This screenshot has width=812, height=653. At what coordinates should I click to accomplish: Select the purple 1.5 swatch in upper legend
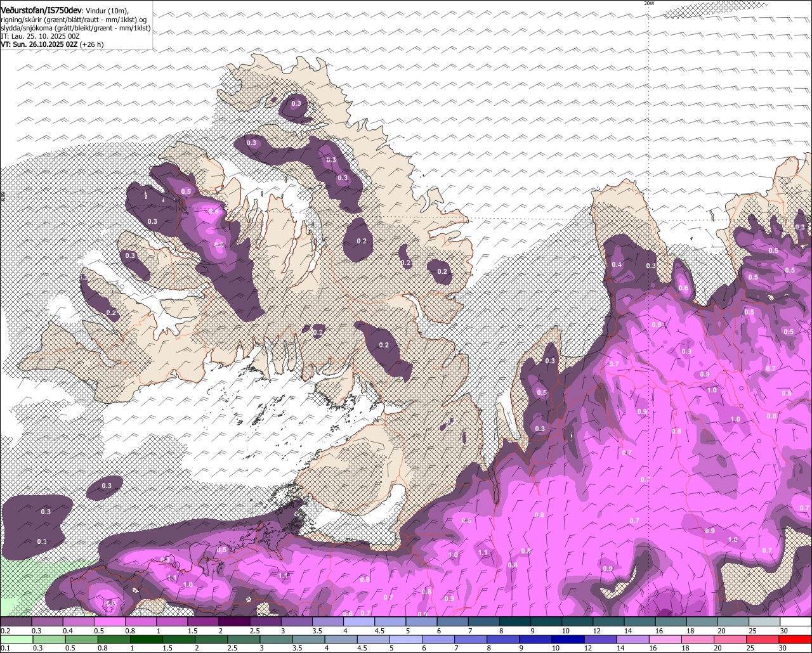pos(203,622)
